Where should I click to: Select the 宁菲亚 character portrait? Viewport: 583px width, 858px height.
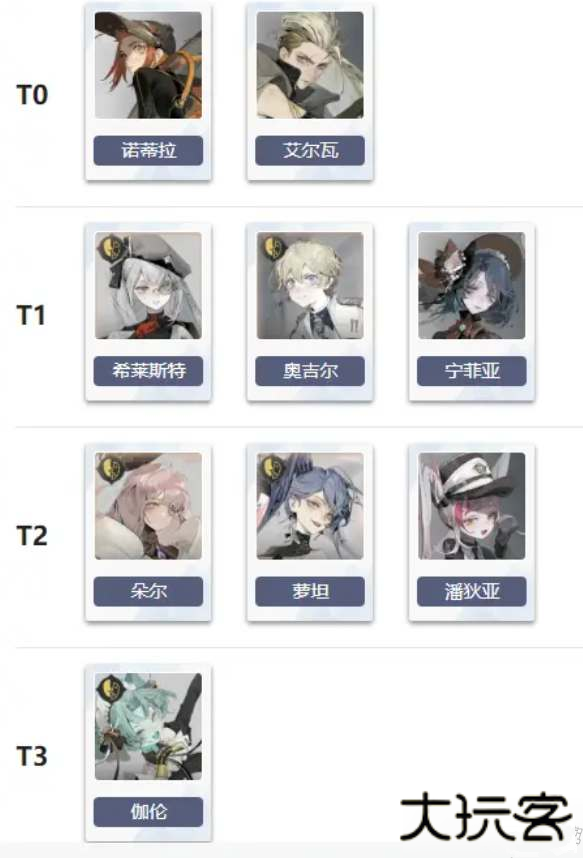(472, 286)
